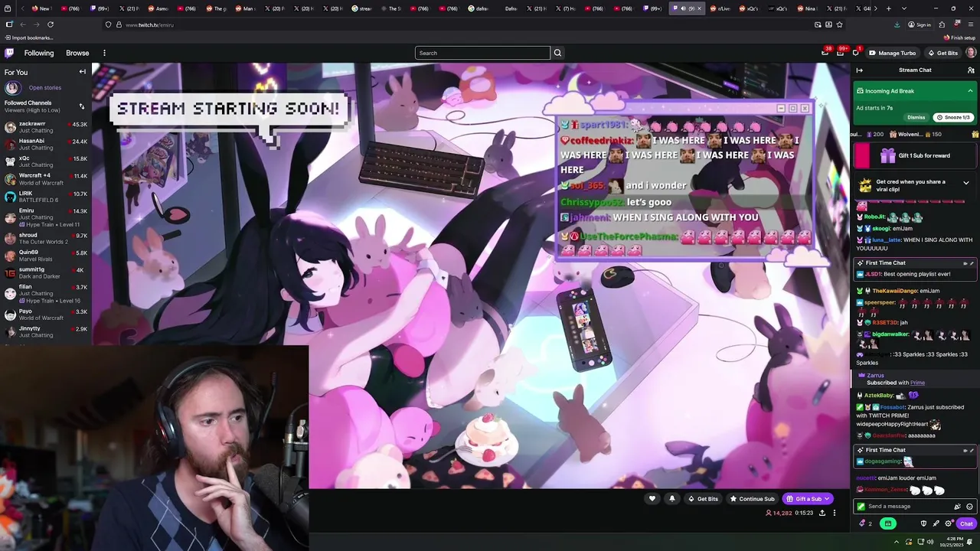Click the Firefox Sign in button
The image size is (980, 551).
[920, 24]
